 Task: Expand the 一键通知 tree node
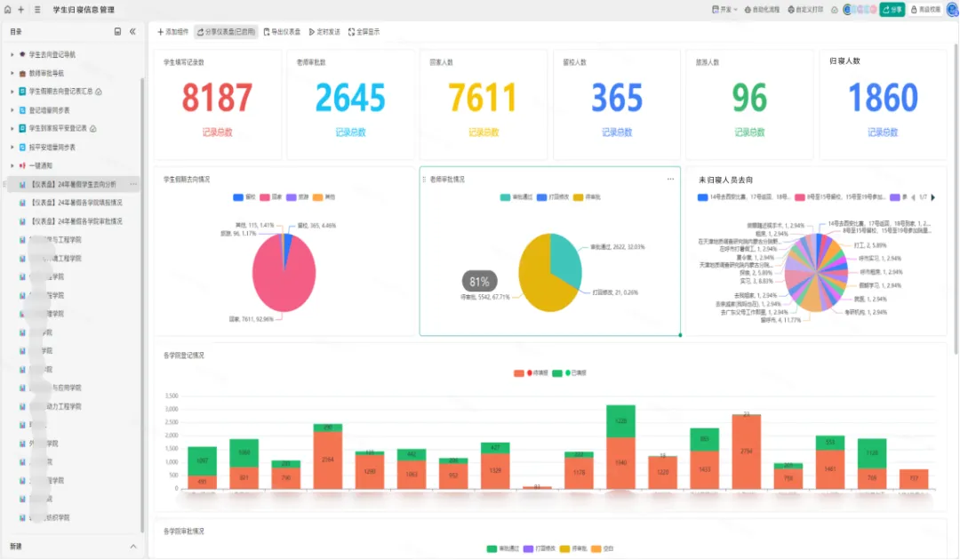click(12, 166)
